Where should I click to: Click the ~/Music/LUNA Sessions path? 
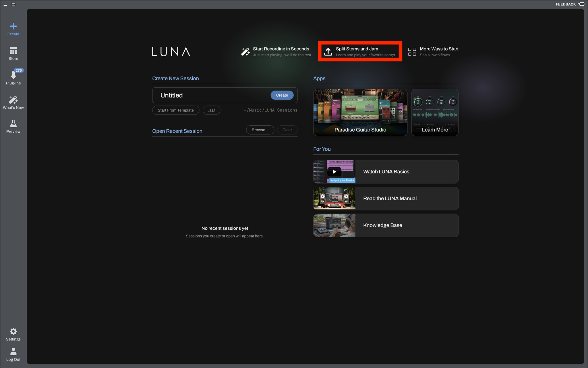coord(271,110)
